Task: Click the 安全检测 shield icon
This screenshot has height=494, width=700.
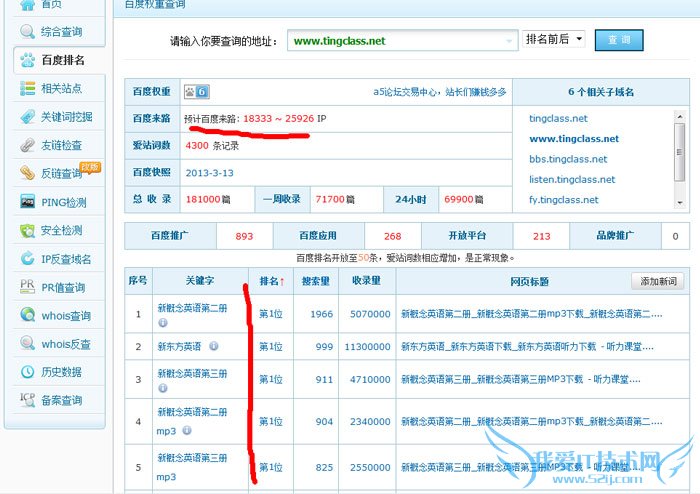Action: click(27, 230)
